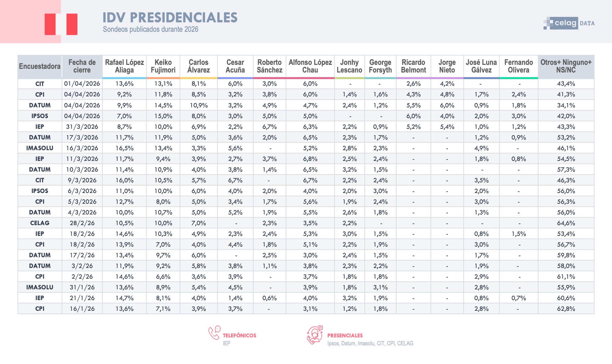The height and width of the screenshot is (364, 612).
Task: Click the headset person icon beside Presenciales
Action: click(315, 335)
